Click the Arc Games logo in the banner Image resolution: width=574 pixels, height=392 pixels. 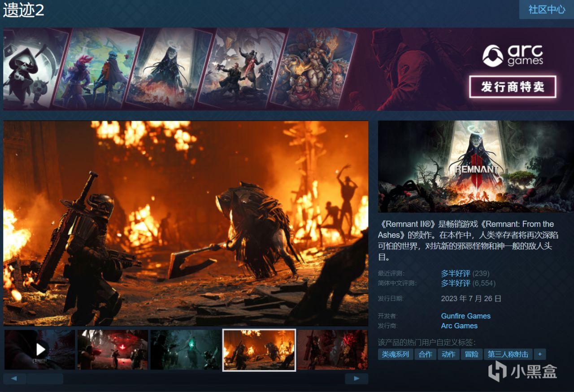click(513, 56)
